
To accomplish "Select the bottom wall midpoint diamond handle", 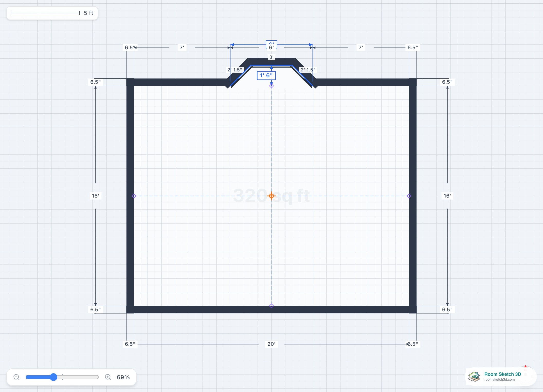I will click(271, 306).
